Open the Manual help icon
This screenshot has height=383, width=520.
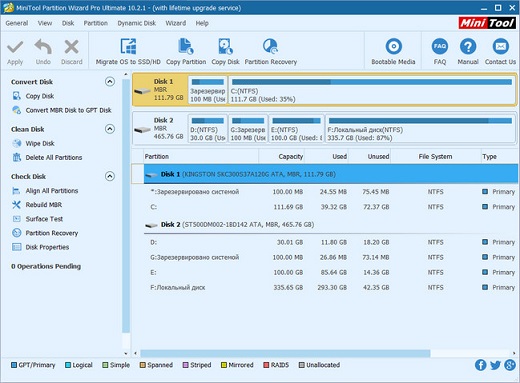pos(468,46)
